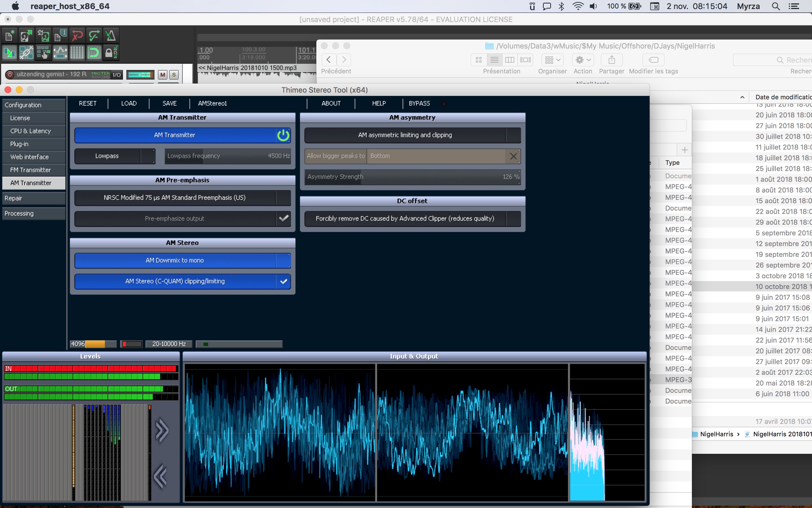812x508 pixels.
Task: Click Finder's Modifier les tags icon
Action: coord(653,60)
